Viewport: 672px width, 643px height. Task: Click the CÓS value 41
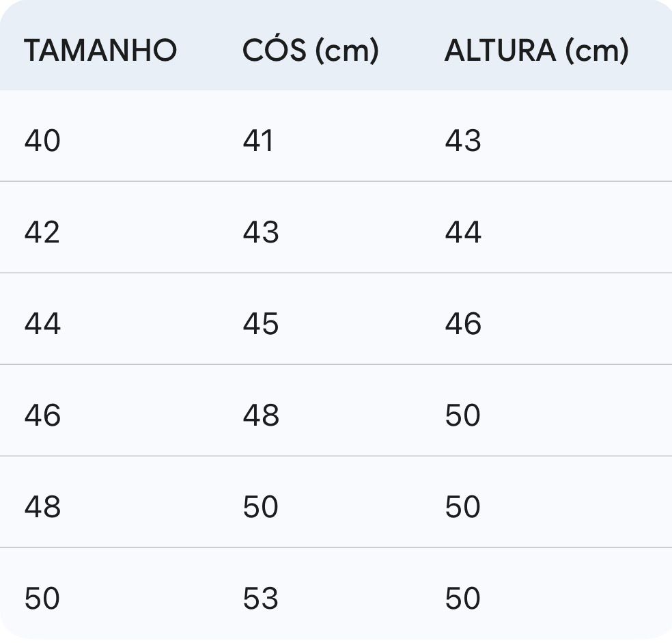point(258,141)
